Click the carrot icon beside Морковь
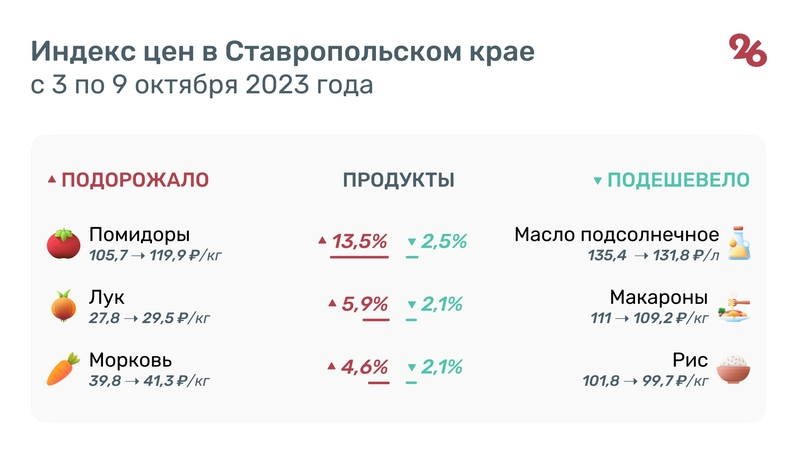Screen dimensions: 800x452 click(x=64, y=368)
